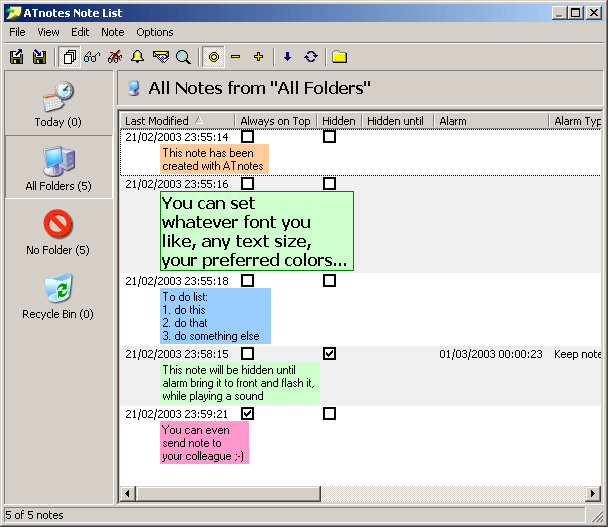Select the No Folder (5) sidebar item
This screenshot has width=608, height=527.
58,232
